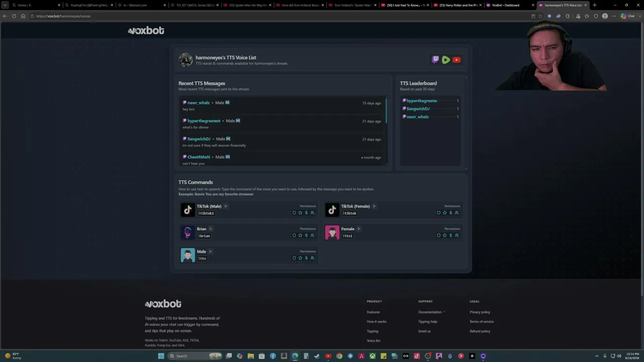Click the shield permission icon for the !tts Male voice

pos(294,258)
